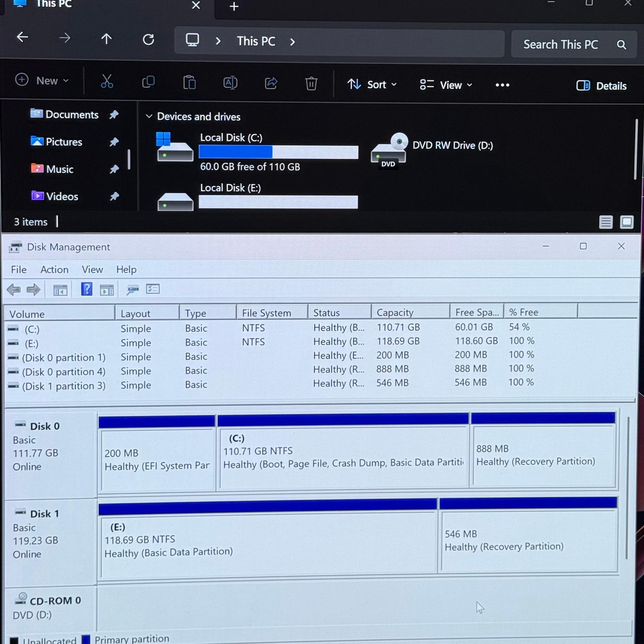Open a new Explorer tab with plus button
The image size is (644, 644).
pos(234,6)
